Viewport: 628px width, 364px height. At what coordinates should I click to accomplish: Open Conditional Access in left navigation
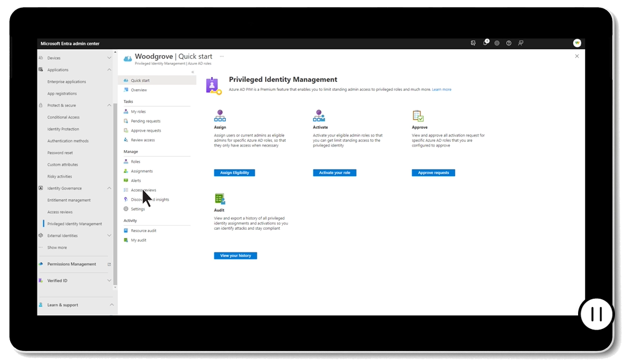coord(63,117)
